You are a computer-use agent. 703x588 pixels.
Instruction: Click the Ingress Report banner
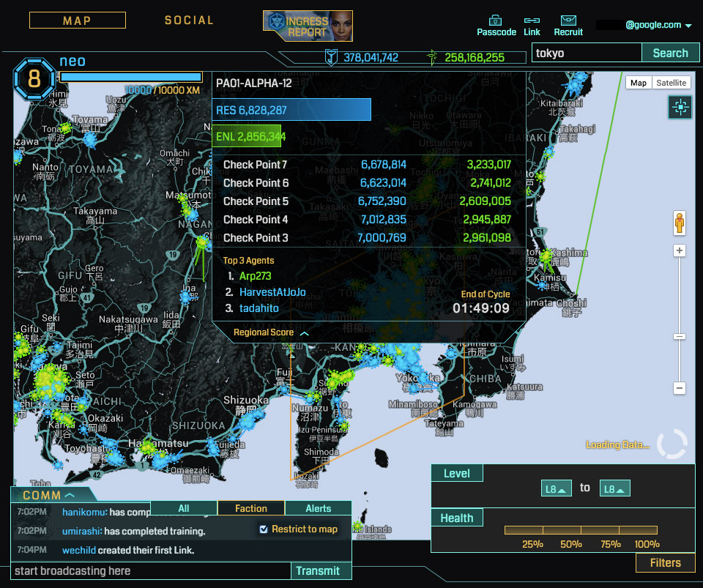click(x=308, y=26)
